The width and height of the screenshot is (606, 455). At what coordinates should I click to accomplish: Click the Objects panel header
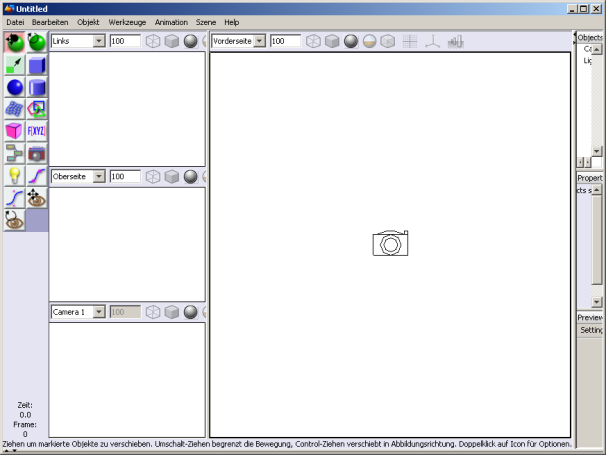pos(590,37)
